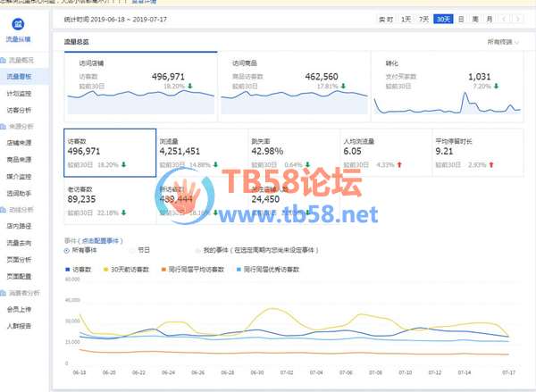Click the 消费者分析 section icon in sidebar
This screenshot has height=392, width=536.
point(5,292)
